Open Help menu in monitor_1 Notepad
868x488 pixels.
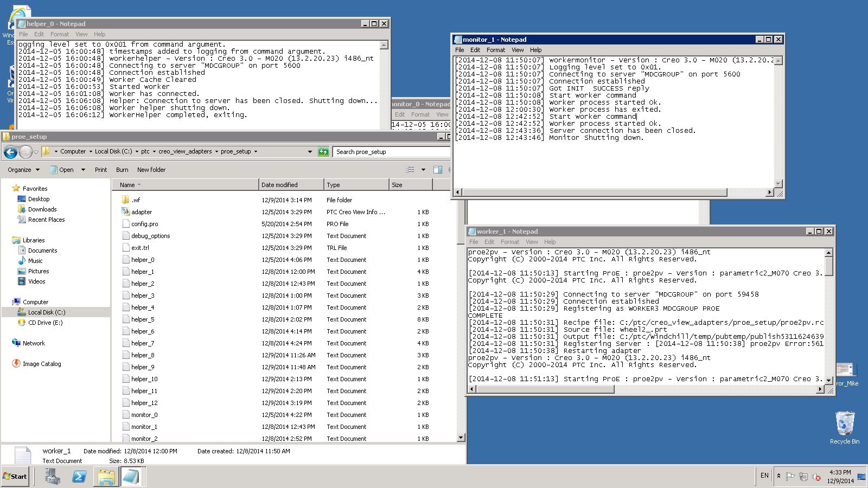[x=536, y=50]
